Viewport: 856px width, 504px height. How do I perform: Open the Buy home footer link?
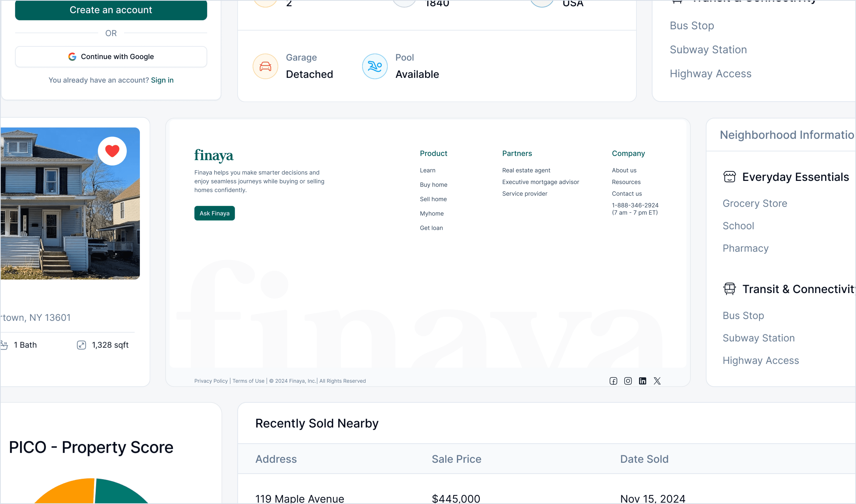click(433, 185)
